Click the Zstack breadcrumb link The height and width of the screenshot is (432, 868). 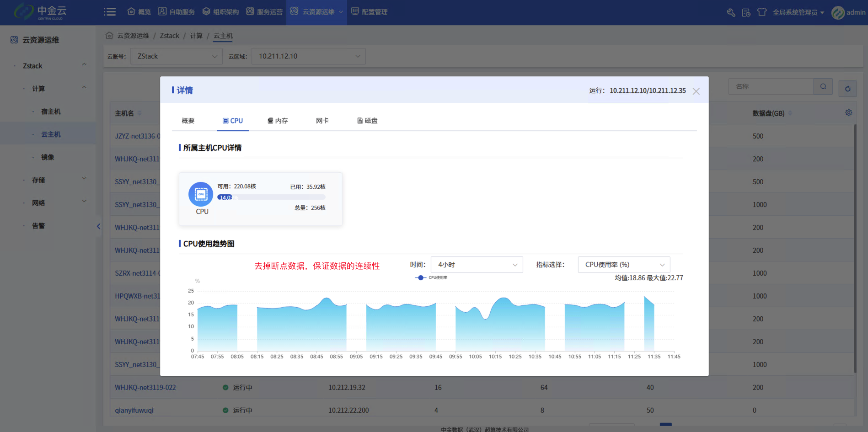pos(169,36)
